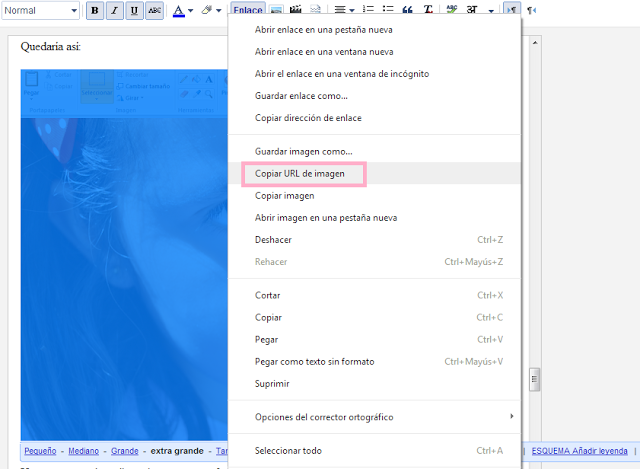Expand Opciones del corrector ortográfico submenu
Viewport: 640px width, 469px height.
pos(374,417)
